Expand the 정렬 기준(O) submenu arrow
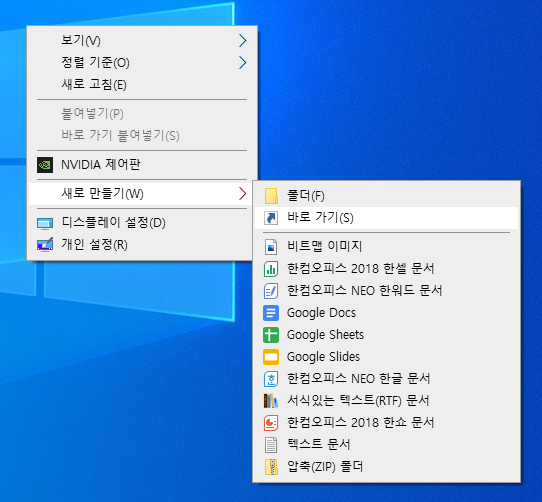Viewport: 542px width, 502px height. click(x=243, y=63)
